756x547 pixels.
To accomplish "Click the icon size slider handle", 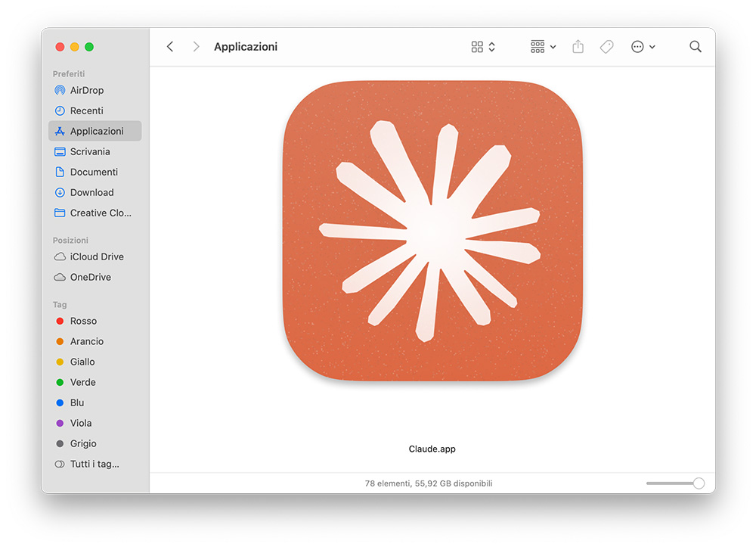I will [x=699, y=483].
